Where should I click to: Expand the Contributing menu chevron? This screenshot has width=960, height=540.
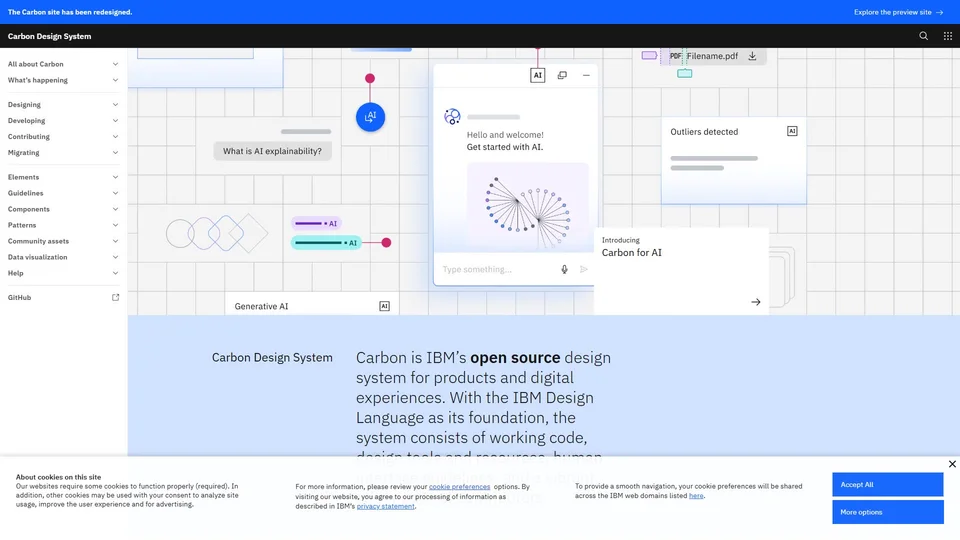tap(115, 137)
